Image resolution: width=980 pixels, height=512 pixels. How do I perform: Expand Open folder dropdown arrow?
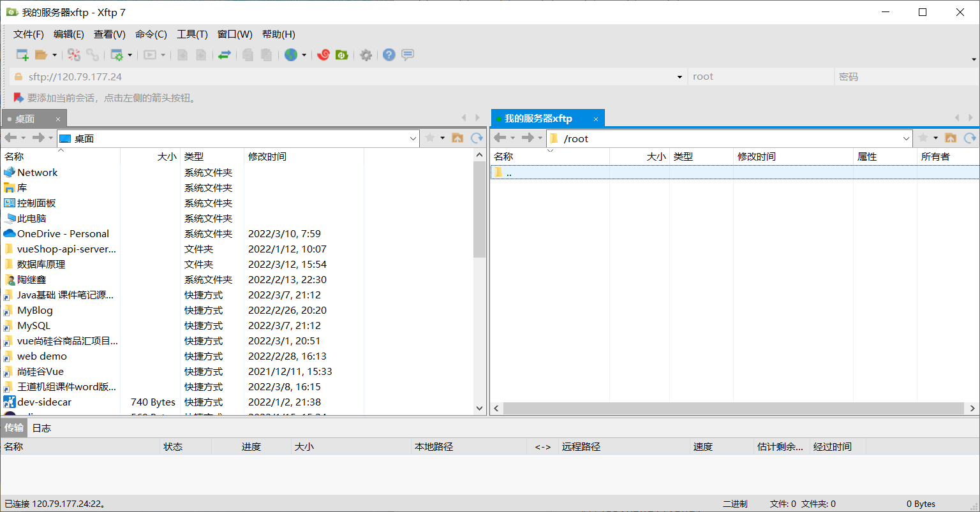coord(54,55)
